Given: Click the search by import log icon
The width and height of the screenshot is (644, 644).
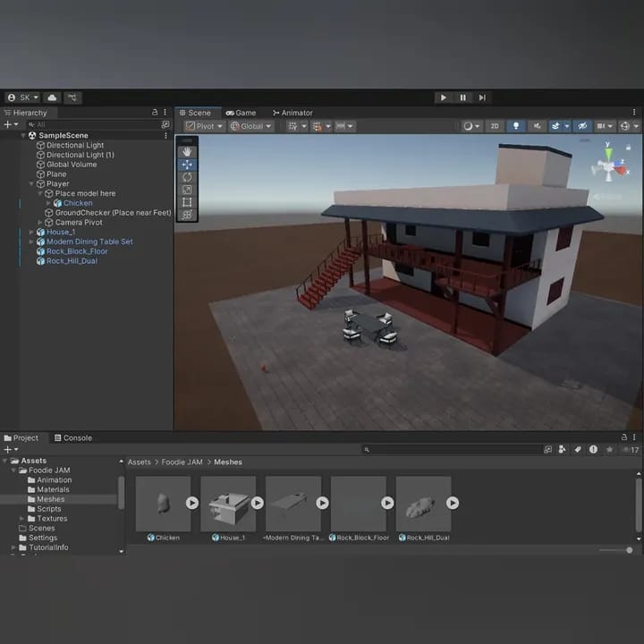Looking at the screenshot, I should click(x=593, y=450).
